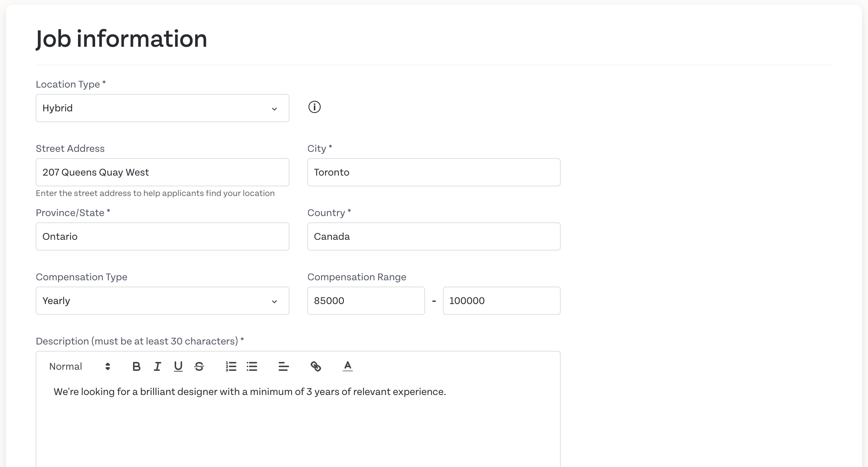The width and height of the screenshot is (868, 467).
Task: Click the maximum compensation field 100000
Action: click(x=502, y=301)
